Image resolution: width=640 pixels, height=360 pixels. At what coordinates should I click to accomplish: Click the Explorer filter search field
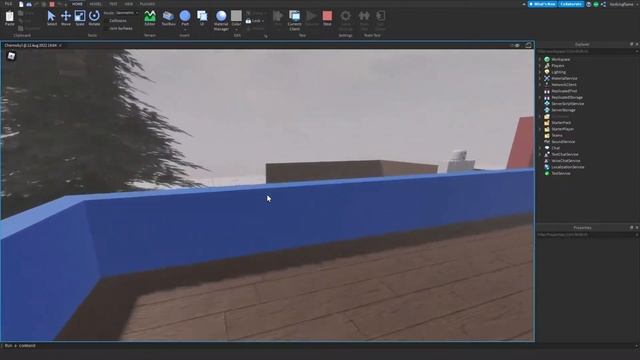coord(587,51)
